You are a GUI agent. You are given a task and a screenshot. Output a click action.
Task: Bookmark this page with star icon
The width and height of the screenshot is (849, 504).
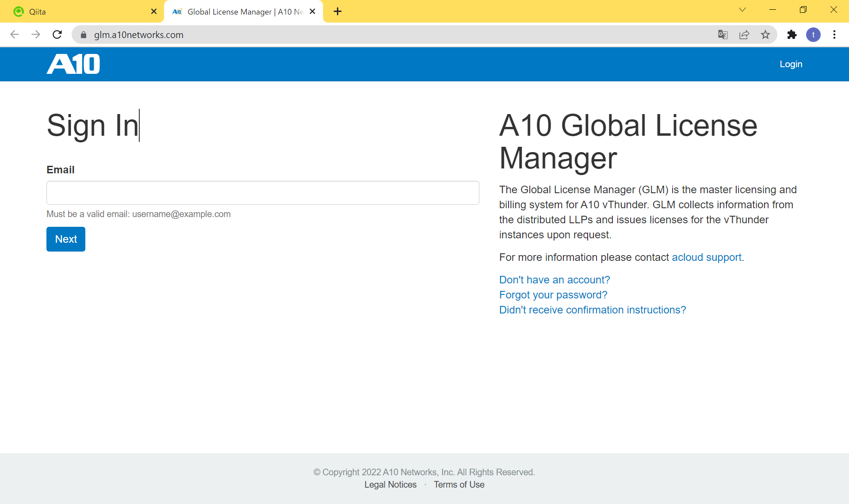[765, 34]
